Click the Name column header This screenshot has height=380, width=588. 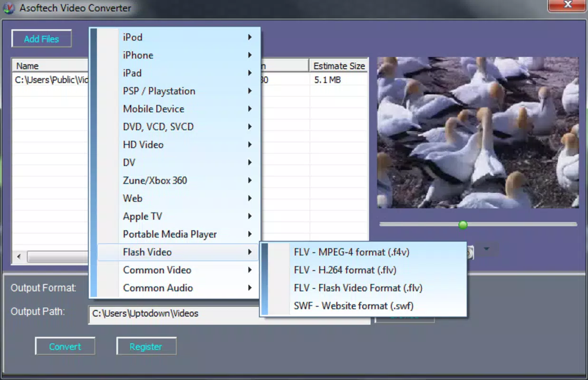[50, 66]
